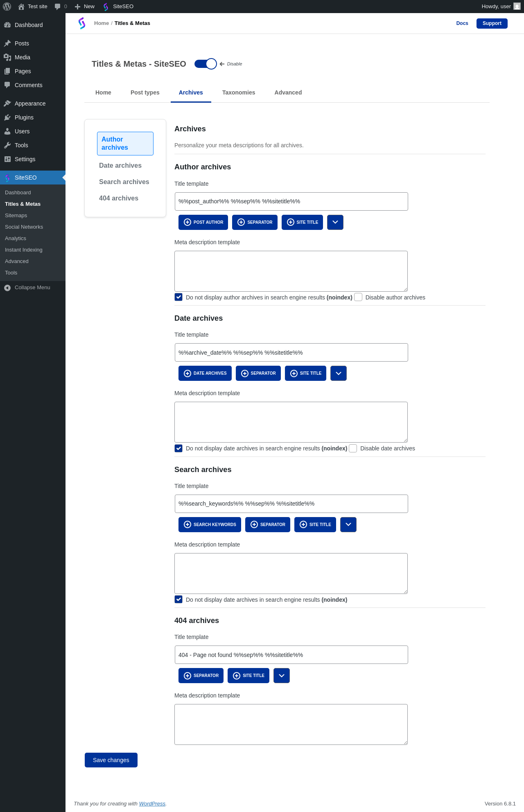Click the Posts pin icon in sidebar
This screenshot has width=524, height=812.
click(7, 43)
